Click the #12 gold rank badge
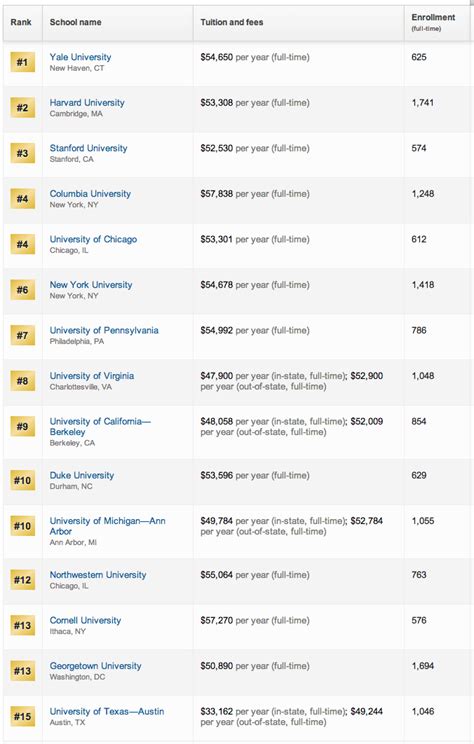 coord(22,580)
